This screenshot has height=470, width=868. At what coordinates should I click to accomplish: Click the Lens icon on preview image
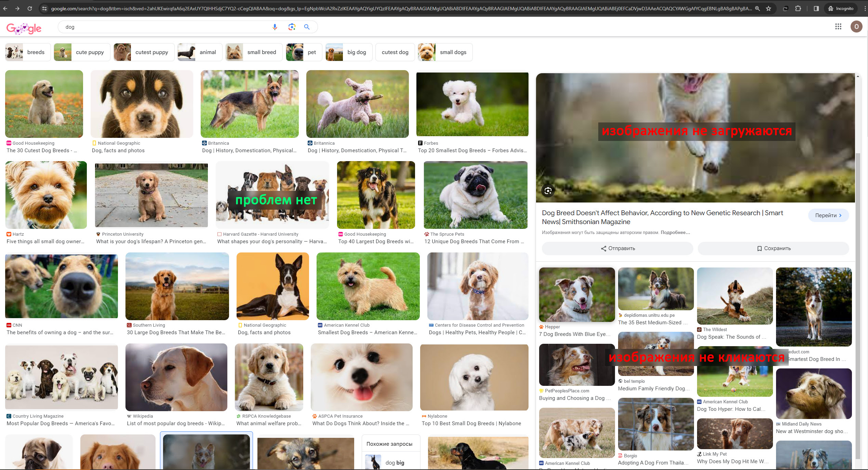point(548,191)
